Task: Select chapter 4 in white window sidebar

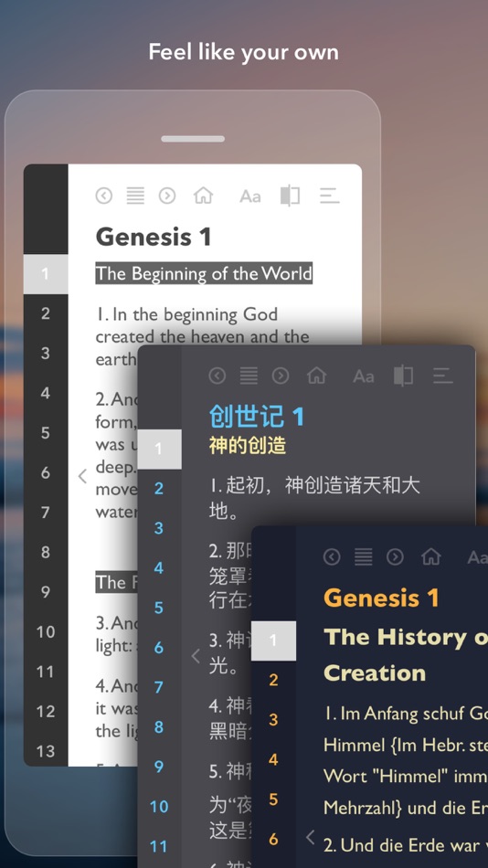Action: click(46, 393)
